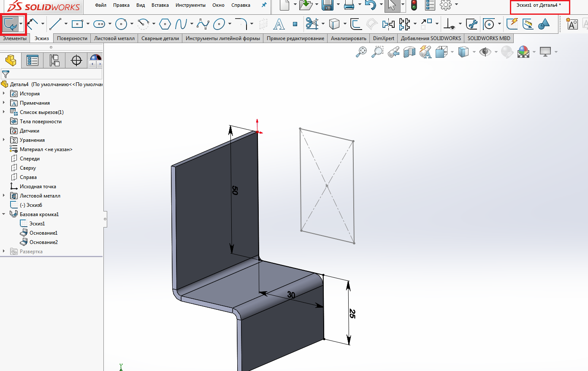Expand the Листовой металл tree item

4,195
